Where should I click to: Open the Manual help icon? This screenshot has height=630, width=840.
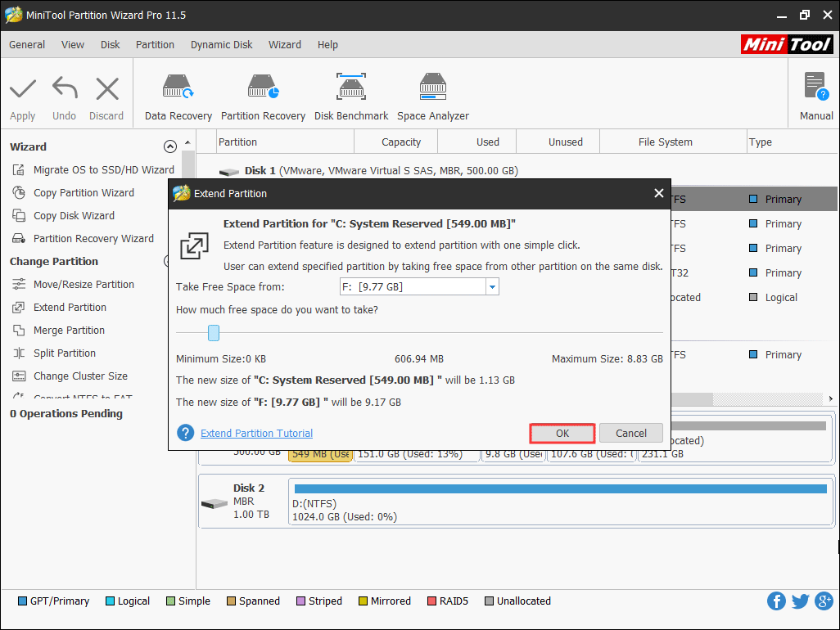816,87
